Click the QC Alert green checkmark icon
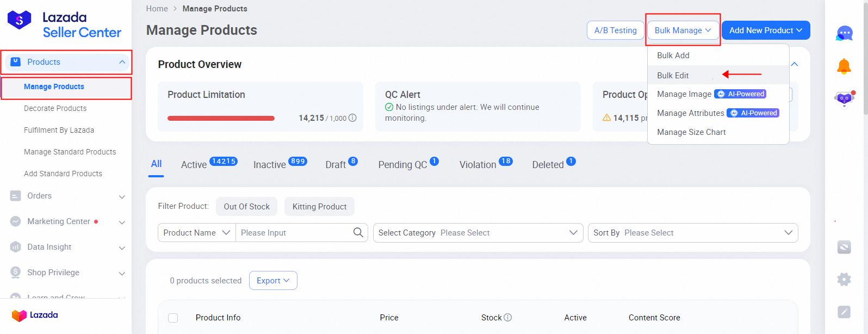 coord(389,107)
